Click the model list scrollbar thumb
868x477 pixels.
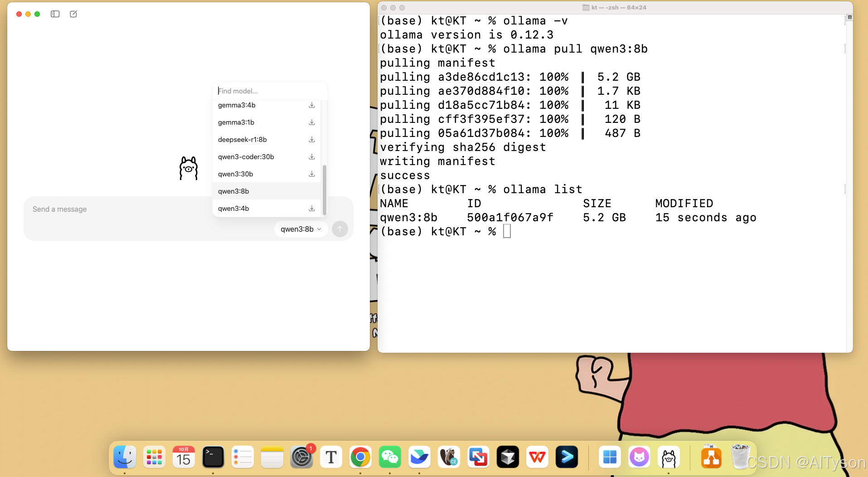point(324,190)
